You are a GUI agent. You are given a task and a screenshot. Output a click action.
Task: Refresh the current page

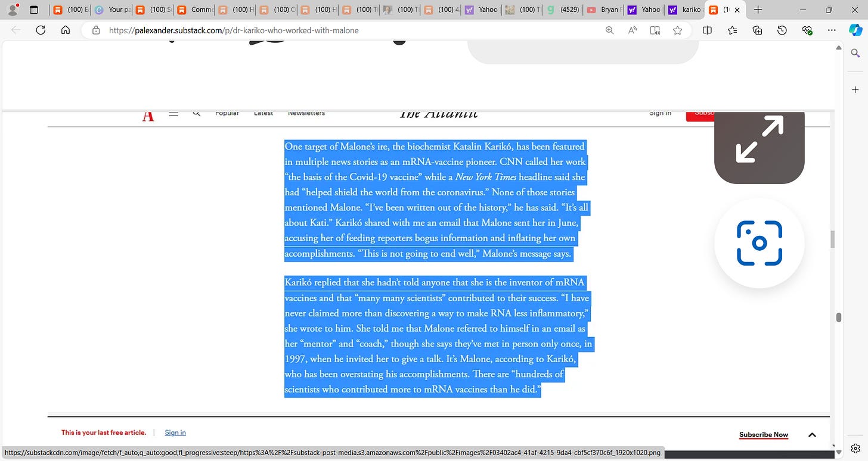point(41,30)
